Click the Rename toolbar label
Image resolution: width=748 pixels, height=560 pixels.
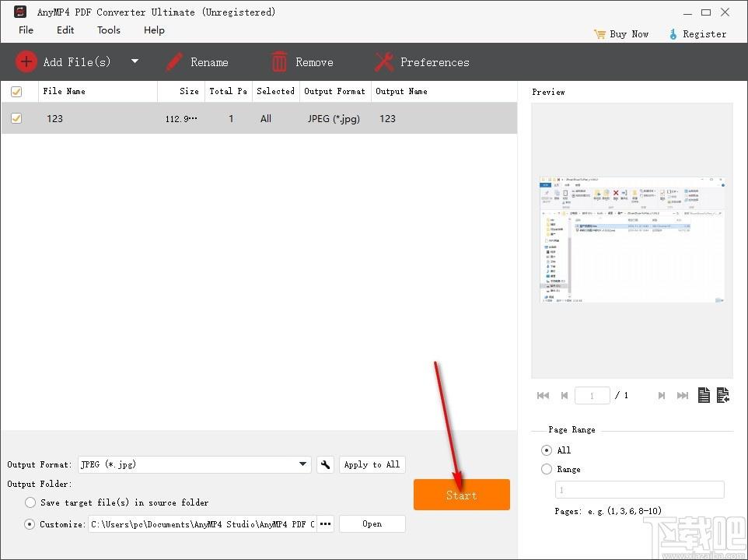[x=209, y=62]
